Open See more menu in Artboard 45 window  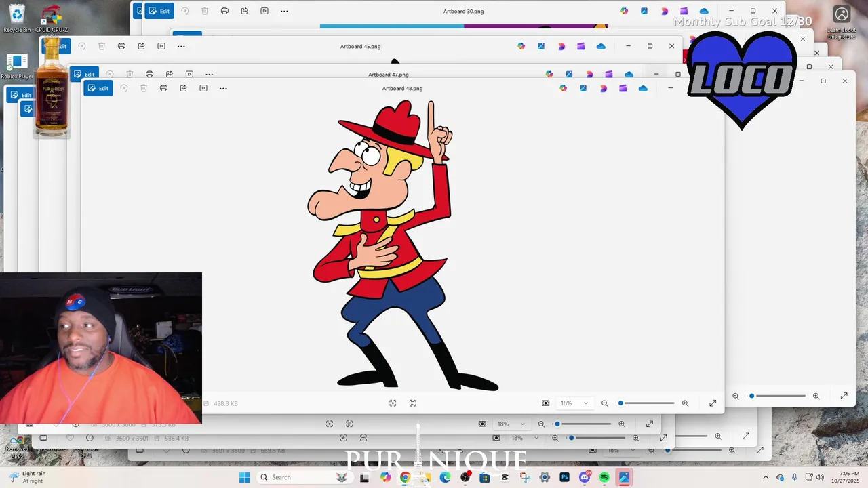tap(181, 46)
